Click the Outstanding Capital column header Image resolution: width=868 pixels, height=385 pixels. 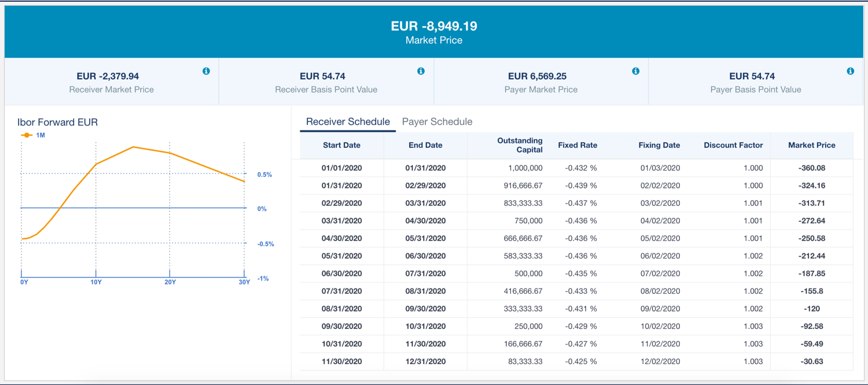[519, 145]
